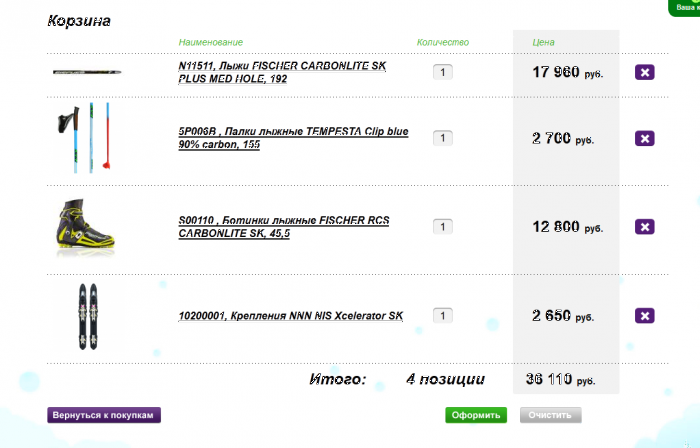This screenshot has width=700, height=448.
Task: Click the quantity field for the bindings
Action: [443, 315]
